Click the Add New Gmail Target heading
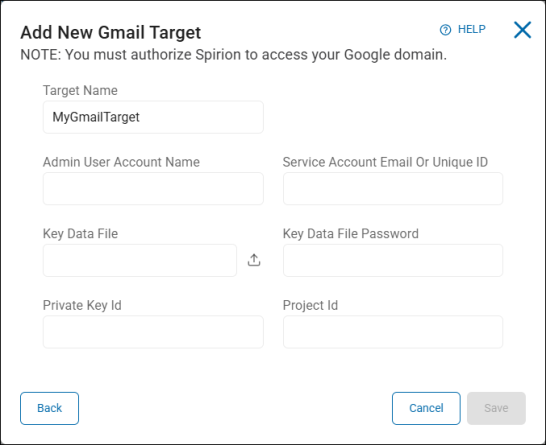This screenshot has width=546, height=445. click(x=111, y=33)
